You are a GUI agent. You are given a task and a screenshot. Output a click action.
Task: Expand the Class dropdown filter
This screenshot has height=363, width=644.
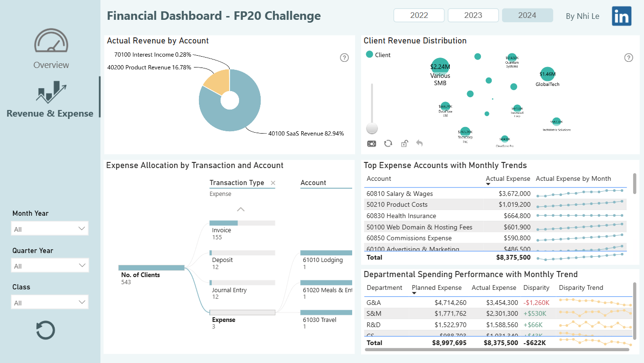[x=50, y=303]
